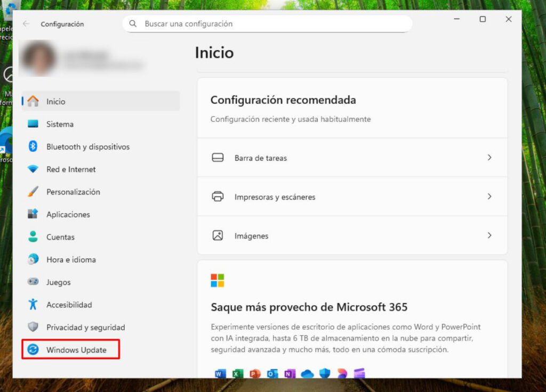Image resolution: width=546 pixels, height=392 pixels.
Task: Open Impresoras y escáneres via its chevron
Action: pyautogui.click(x=489, y=196)
